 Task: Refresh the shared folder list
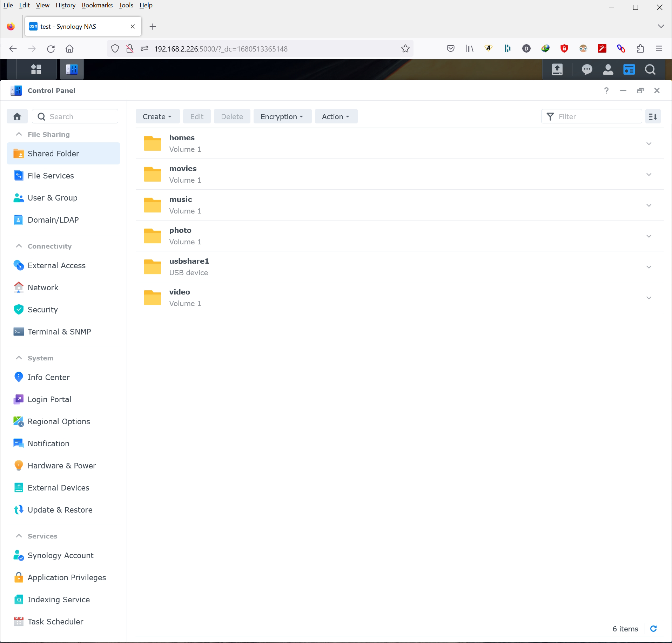653,629
